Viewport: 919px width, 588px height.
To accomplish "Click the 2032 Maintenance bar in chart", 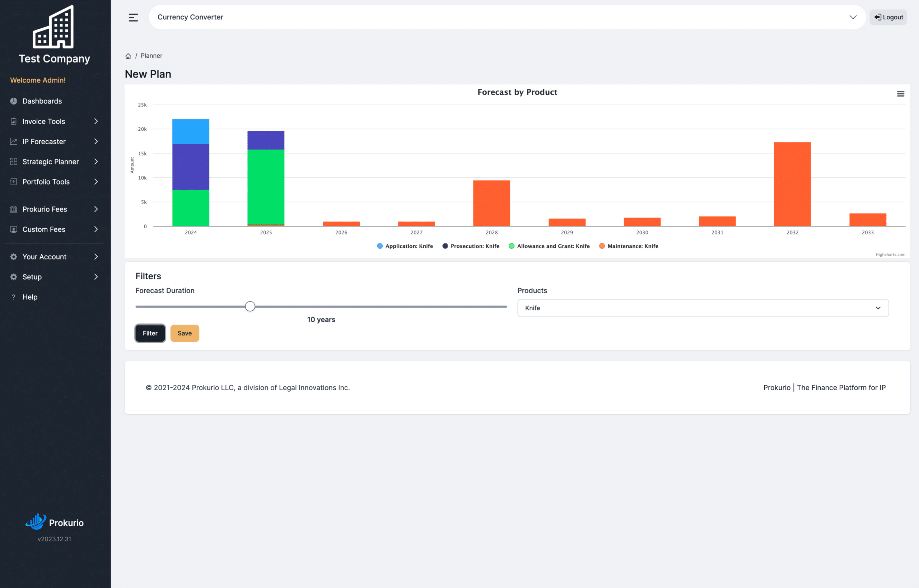I will pyautogui.click(x=792, y=184).
